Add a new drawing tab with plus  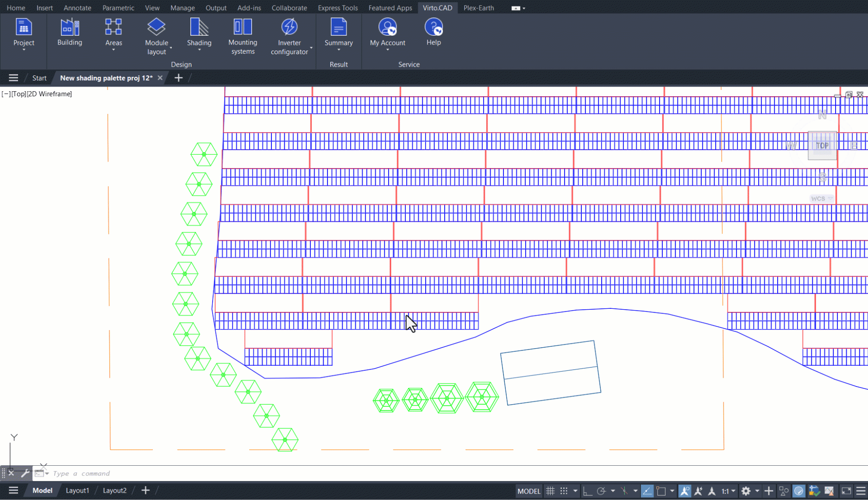pos(178,78)
